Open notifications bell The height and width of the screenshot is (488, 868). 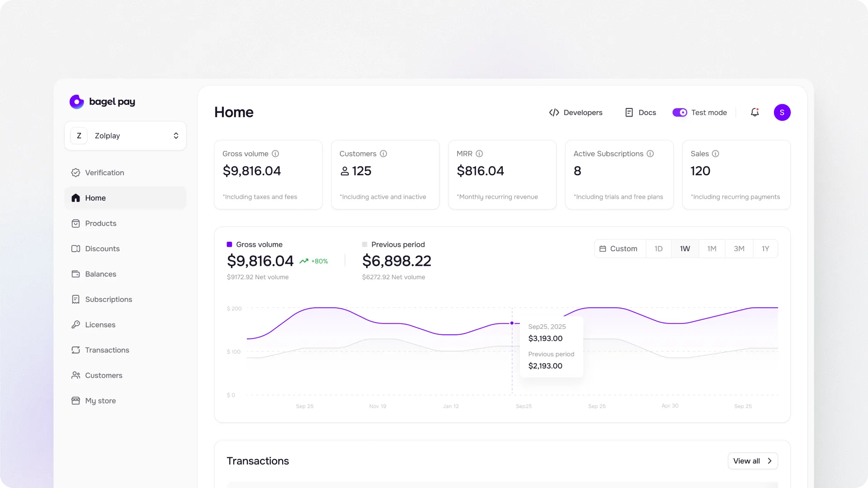(755, 113)
